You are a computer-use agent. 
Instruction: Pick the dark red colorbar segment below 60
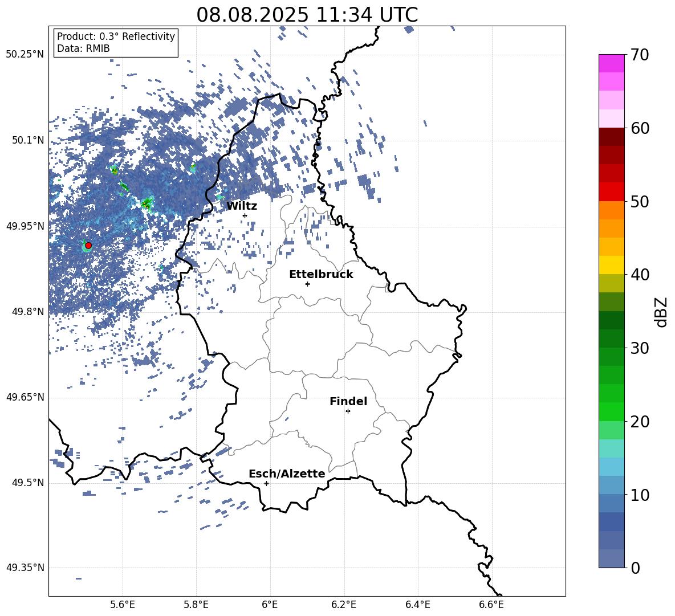pos(611,137)
